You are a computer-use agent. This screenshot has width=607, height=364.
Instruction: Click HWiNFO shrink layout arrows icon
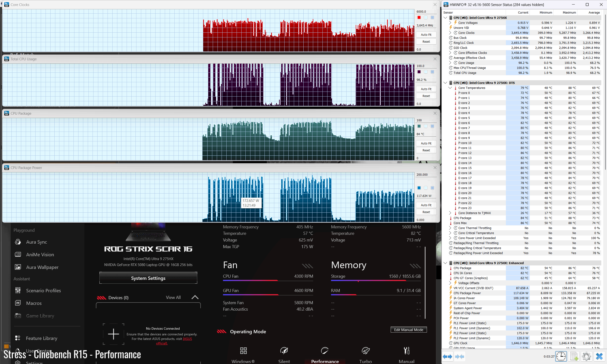[x=459, y=356]
